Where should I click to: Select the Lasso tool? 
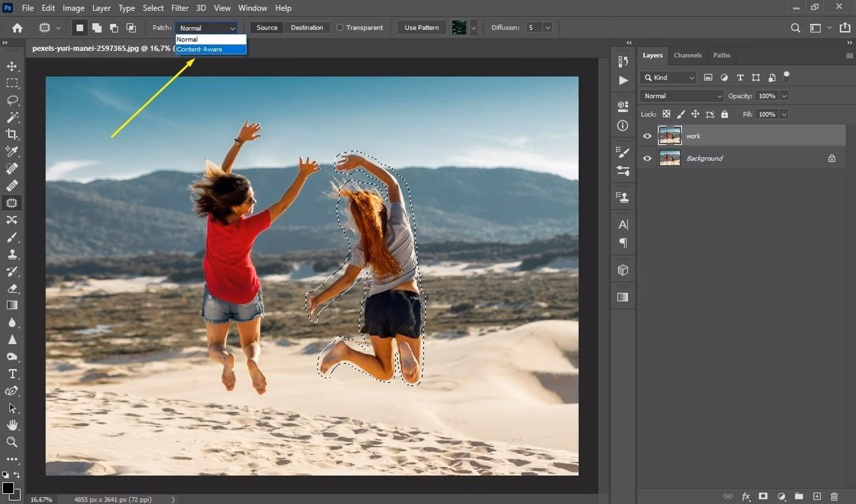point(13,100)
